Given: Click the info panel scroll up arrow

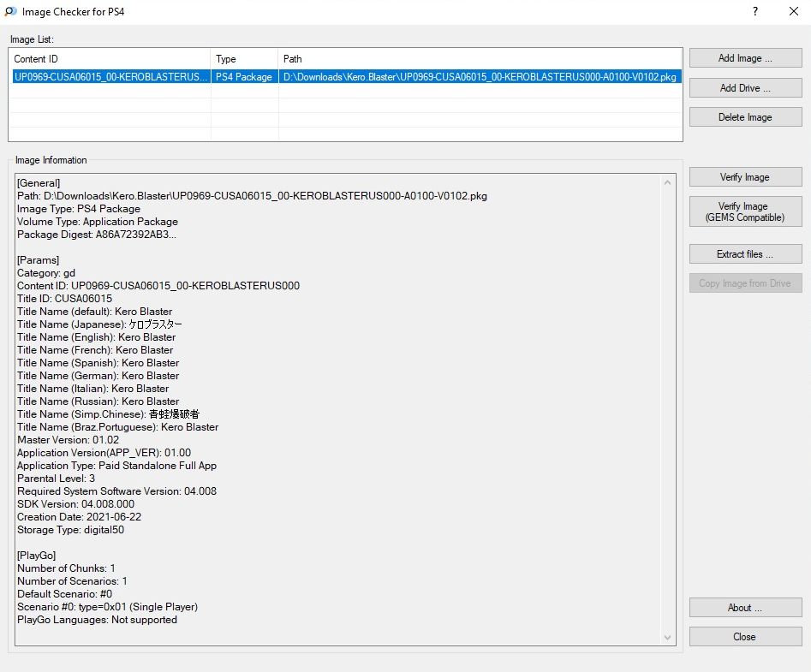Looking at the screenshot, I should [x=668, y=182].
